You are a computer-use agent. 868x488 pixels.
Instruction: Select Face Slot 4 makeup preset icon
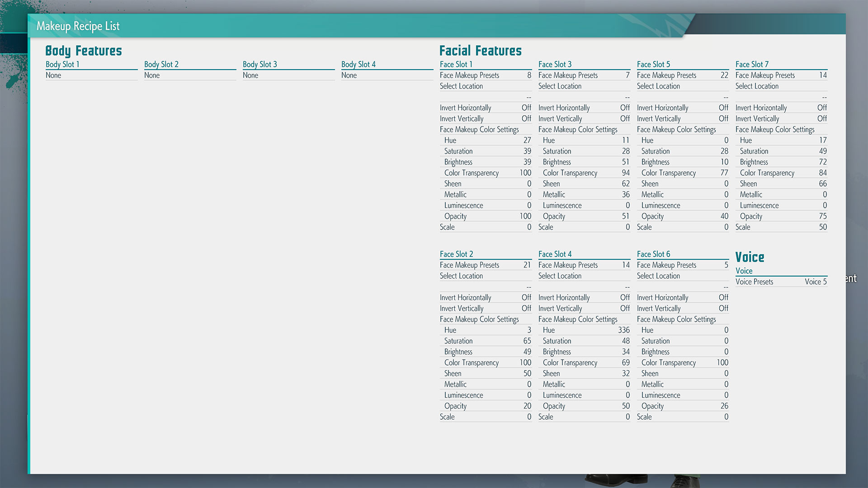point(583,265)
